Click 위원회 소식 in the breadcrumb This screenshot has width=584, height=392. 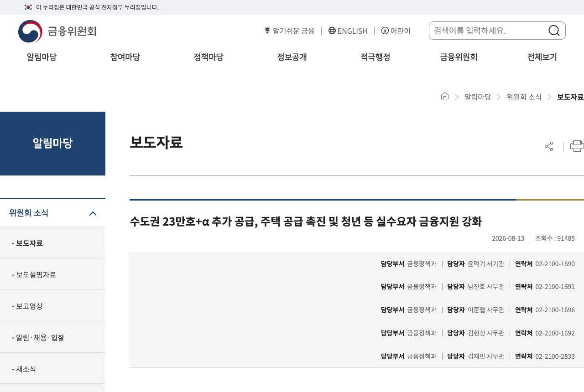pos(524,97)
